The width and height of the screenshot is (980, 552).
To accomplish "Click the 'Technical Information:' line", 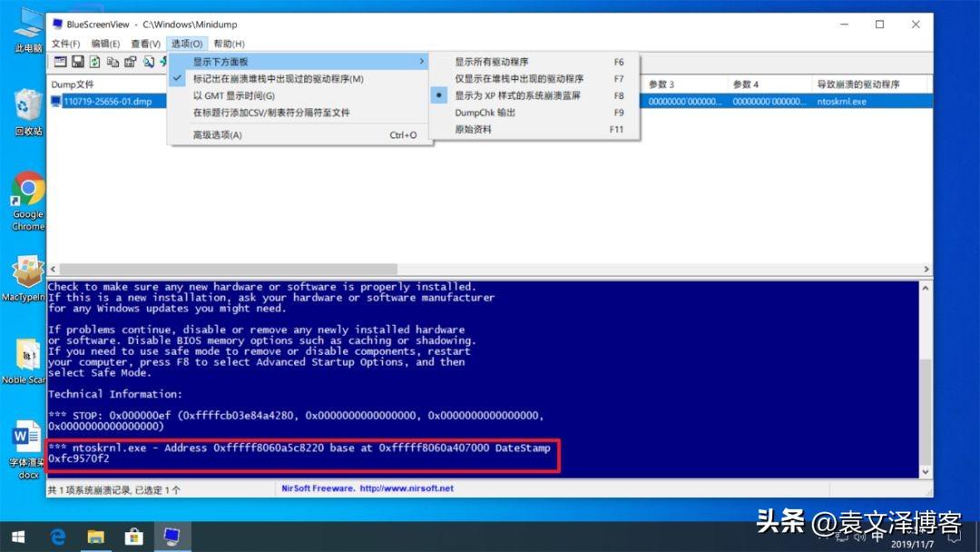I will click(x=115, y=394).
